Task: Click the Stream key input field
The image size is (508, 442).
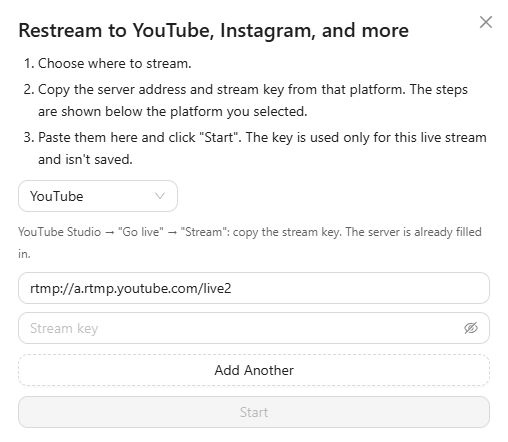Action: click(254, 328)
